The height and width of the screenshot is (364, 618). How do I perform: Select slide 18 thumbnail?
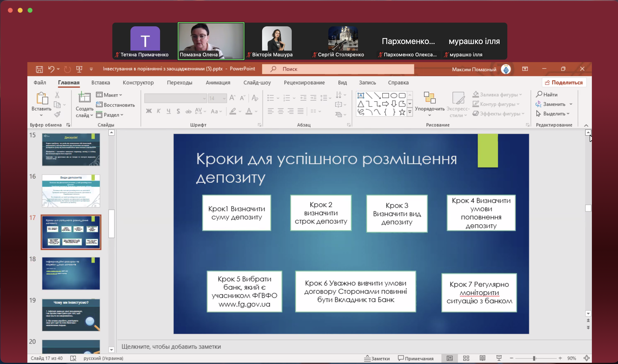coord(71,273)
